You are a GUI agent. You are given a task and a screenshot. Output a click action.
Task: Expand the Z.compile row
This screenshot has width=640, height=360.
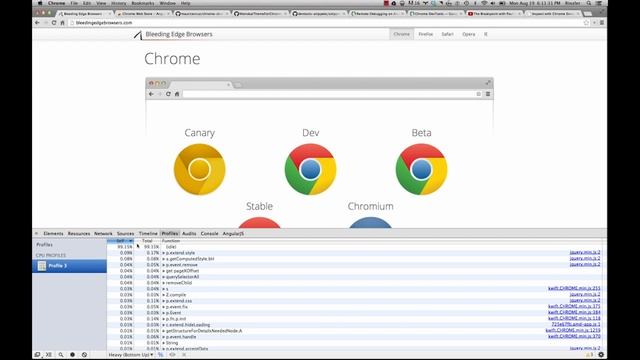point(164,295)
